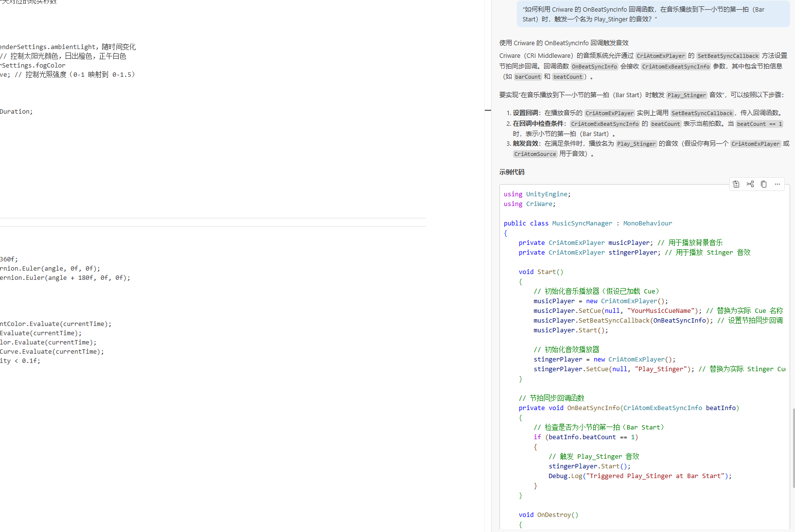Copy the code block with the copy icon
This screenshot has width=795, height=532.
click(x=764, y=184)
